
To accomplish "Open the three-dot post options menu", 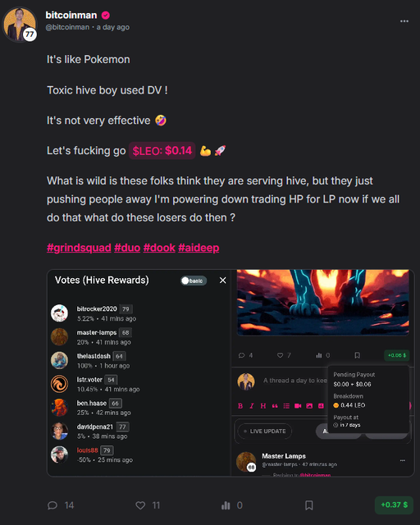I will [404, 21].
